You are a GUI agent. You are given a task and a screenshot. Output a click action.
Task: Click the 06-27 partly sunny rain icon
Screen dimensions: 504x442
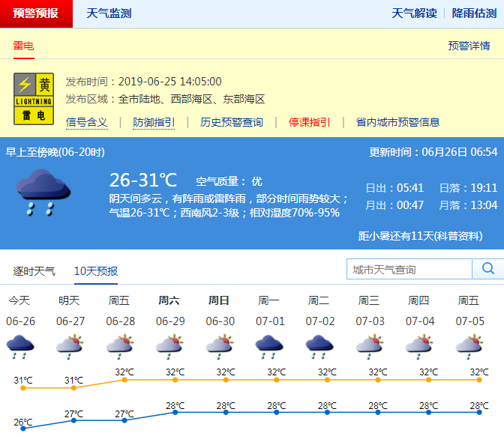(70, 345)
